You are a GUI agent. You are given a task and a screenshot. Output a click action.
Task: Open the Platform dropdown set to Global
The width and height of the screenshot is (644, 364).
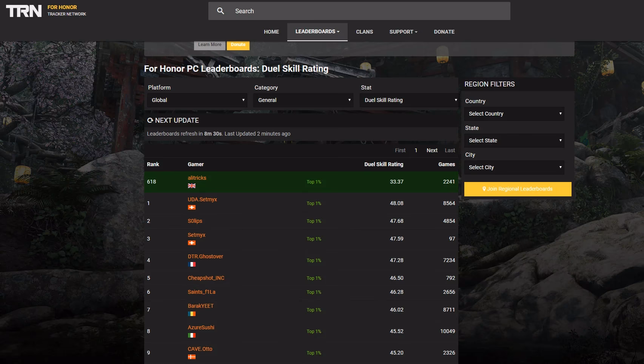click(197, 100)
